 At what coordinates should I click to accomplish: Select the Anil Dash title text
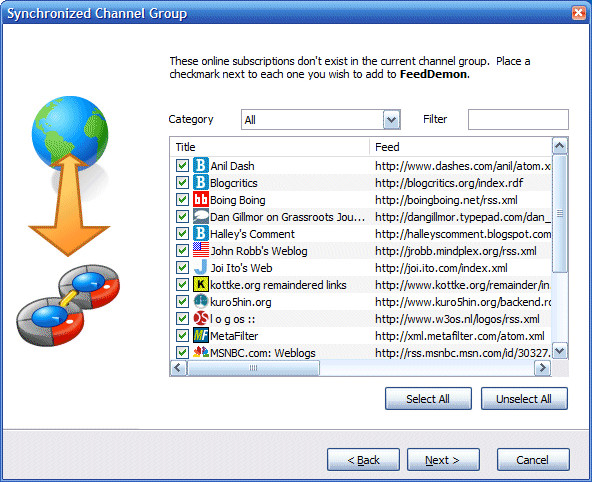[x=232, y=166]
